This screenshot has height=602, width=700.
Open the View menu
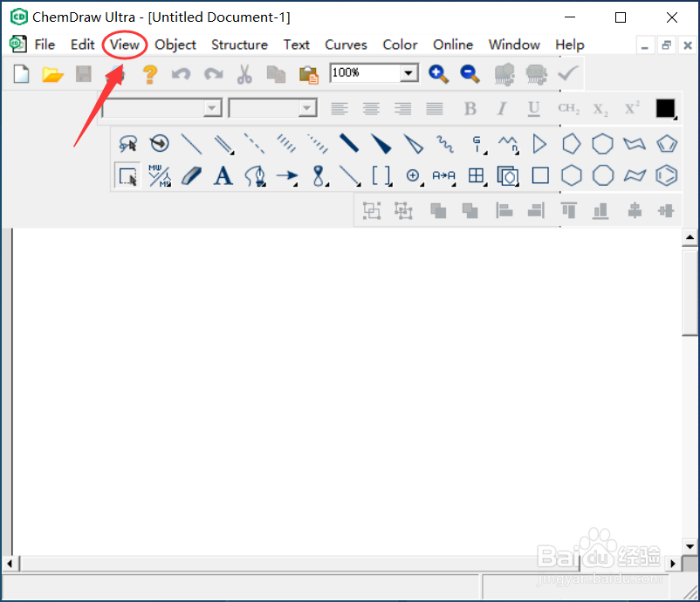(x=125, y=44)
